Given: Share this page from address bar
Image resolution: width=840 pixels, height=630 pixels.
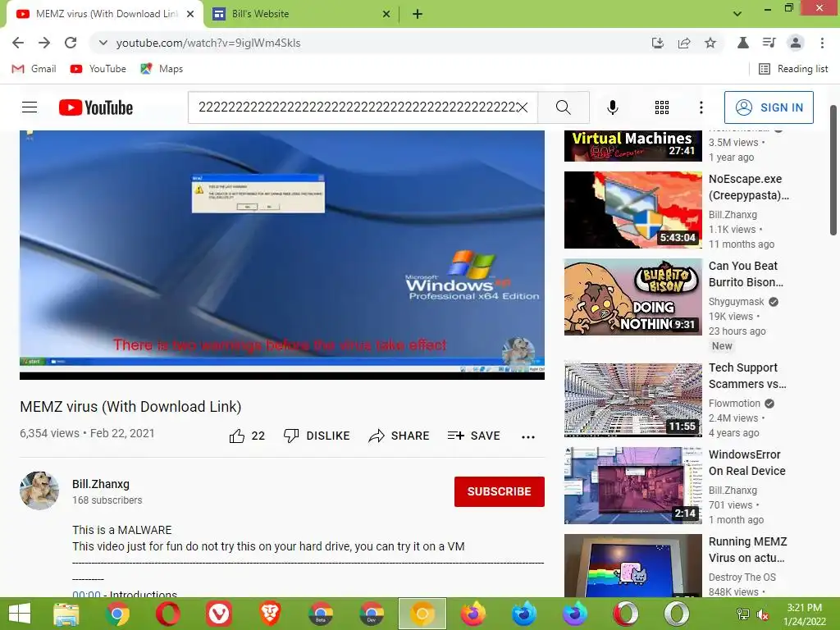Looking at the screenshot, I should (684, 43).
